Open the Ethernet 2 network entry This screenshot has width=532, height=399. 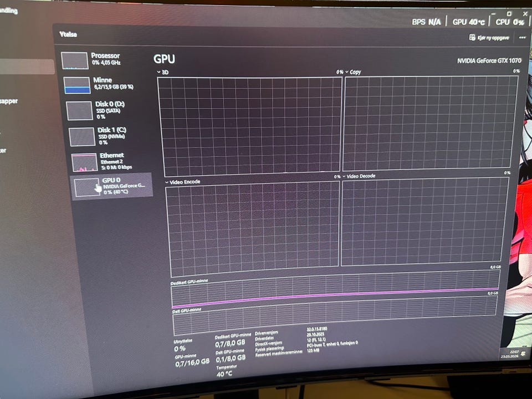110,161
